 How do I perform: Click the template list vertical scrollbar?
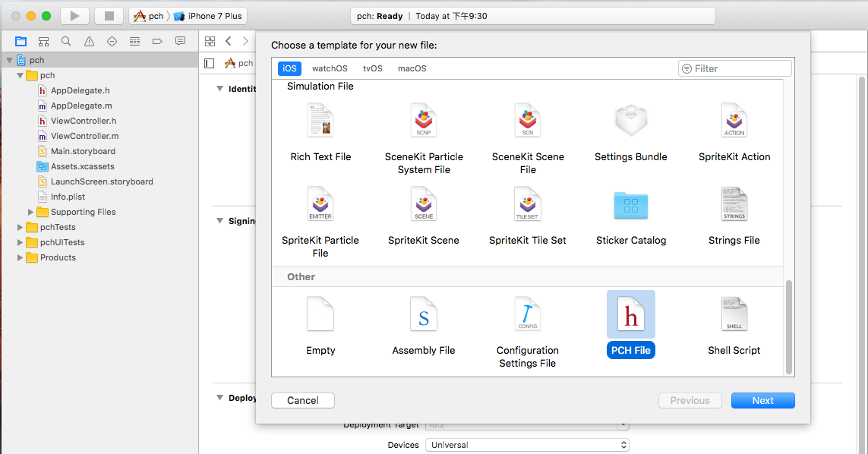pos(789,326)
